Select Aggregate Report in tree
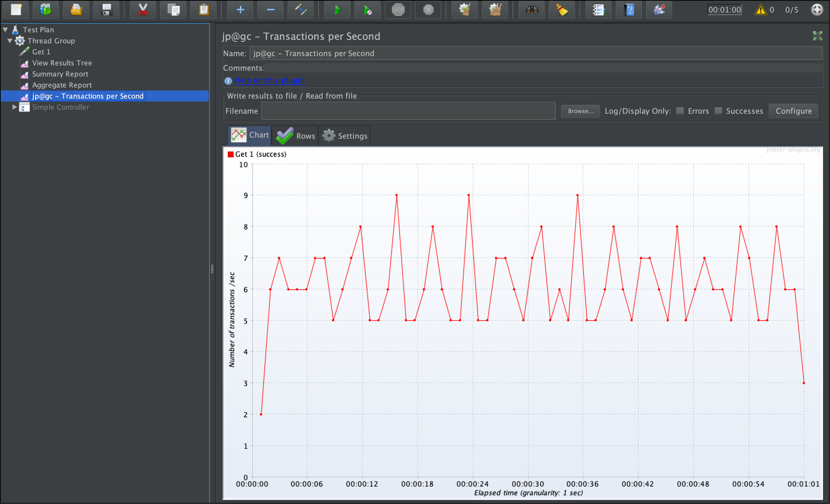Screen dimensions: 830x504 pos(62,85)
